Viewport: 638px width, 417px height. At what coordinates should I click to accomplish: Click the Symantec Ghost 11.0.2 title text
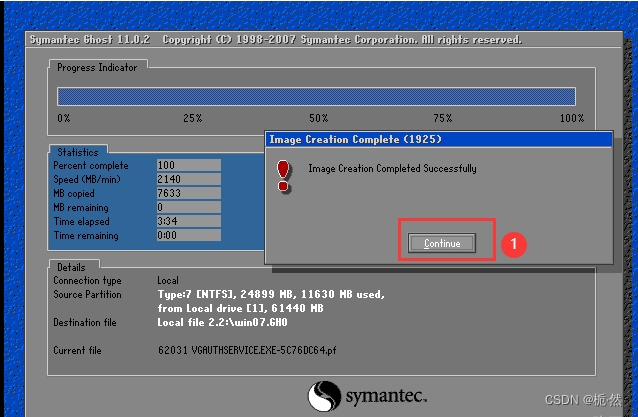pos(90,39)
